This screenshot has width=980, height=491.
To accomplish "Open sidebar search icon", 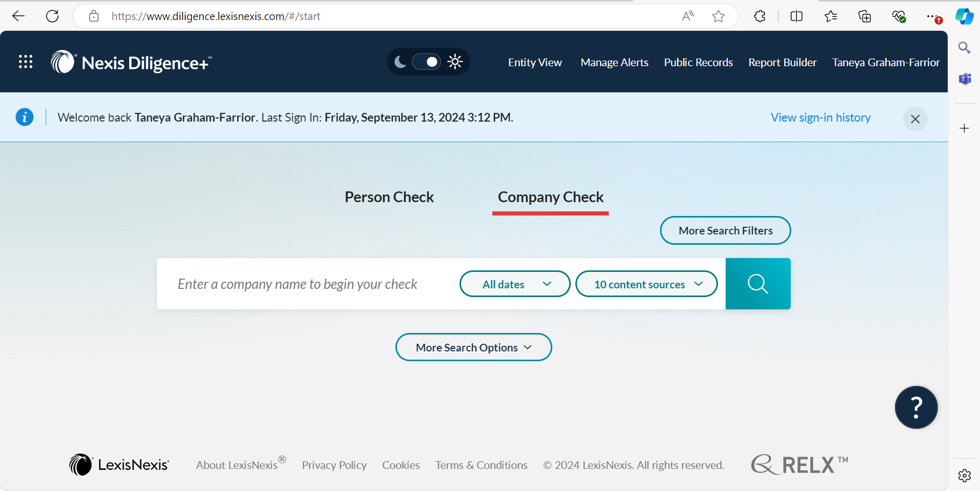I will pyautogui.click(x=964, y=48).
